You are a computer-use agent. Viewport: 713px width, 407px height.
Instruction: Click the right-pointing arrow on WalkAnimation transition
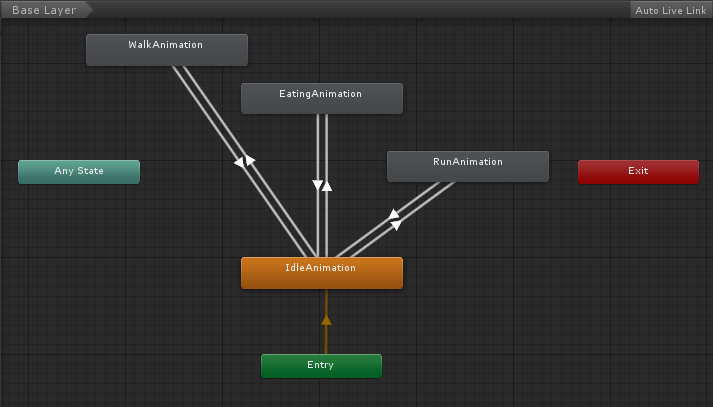(250, 160)
